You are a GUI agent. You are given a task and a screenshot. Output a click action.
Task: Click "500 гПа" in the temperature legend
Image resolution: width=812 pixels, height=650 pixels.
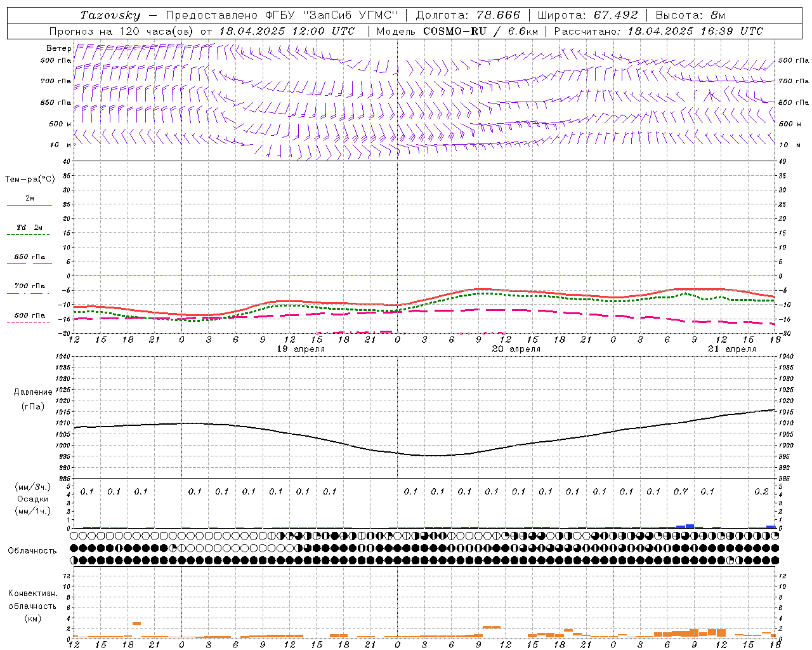coord(29,315)
